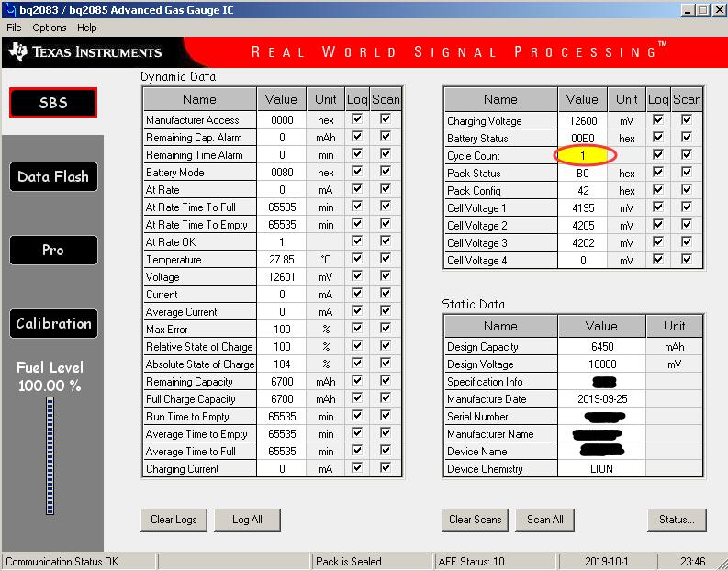Open the Options menu
The image size is (728, 571).
[50, 28]
